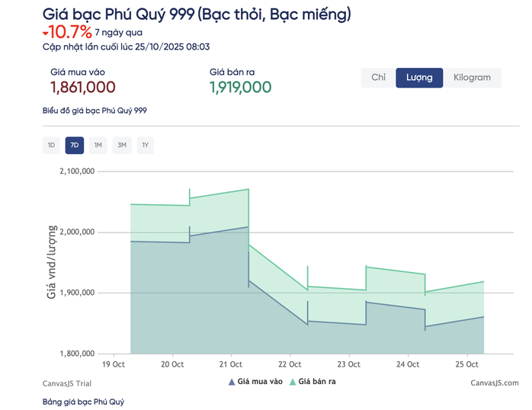Visit the CanvasJS.com credit link

pyautogui.click(x=494, y=383)
